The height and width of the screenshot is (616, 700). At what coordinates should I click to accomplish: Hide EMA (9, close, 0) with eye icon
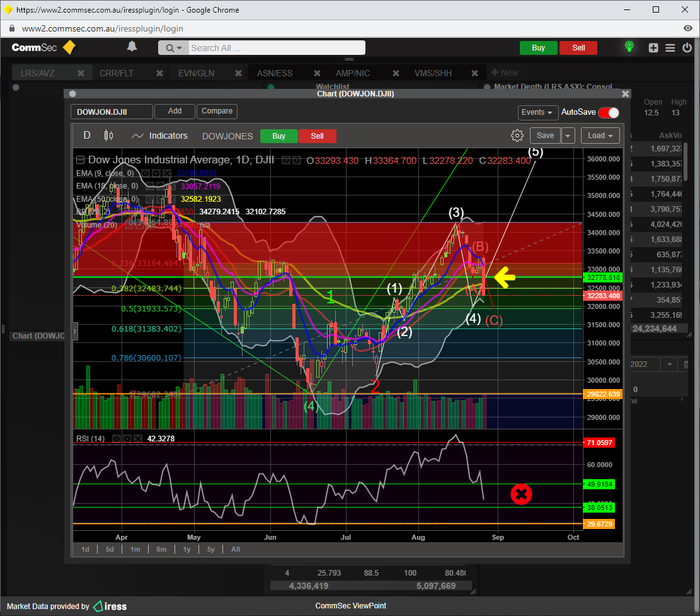pos(146,173)
